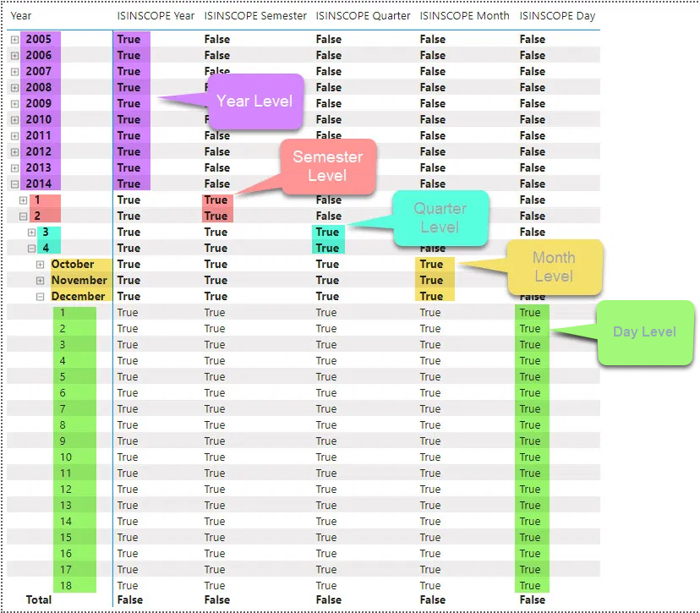The height and width of the screenshot is (613, 700).
Task: Expand the 2006 year row
Action: click(x=14, y=55)
